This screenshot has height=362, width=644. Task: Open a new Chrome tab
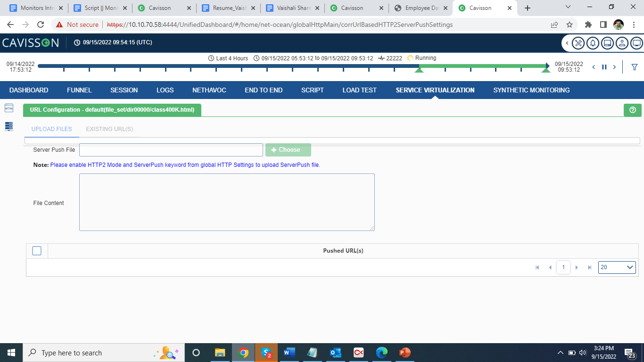coord(528,8)
